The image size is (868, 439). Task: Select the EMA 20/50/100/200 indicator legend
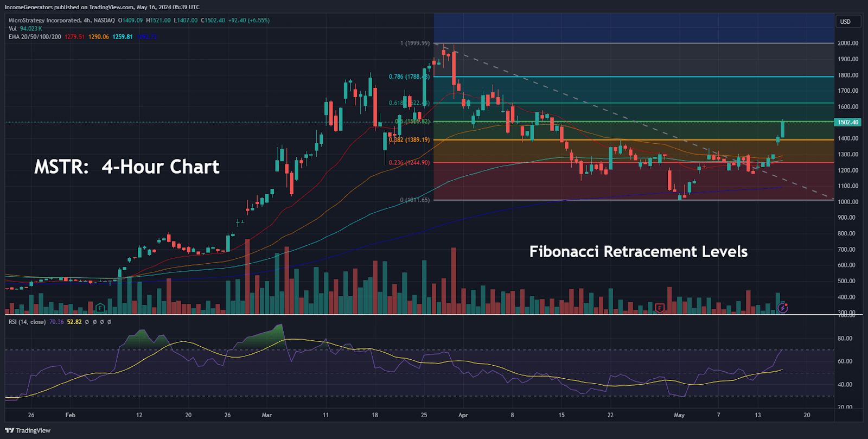35,37
